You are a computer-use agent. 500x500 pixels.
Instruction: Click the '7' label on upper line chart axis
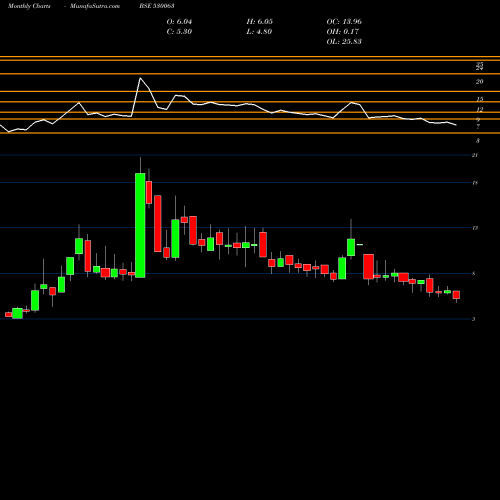click(x=478, y=127)
